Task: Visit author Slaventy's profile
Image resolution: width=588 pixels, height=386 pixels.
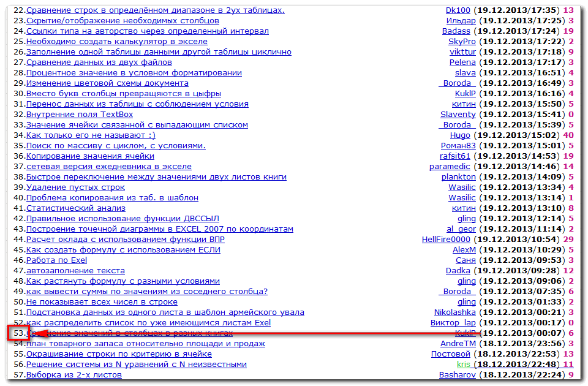Action: click(x=458, y=115)
